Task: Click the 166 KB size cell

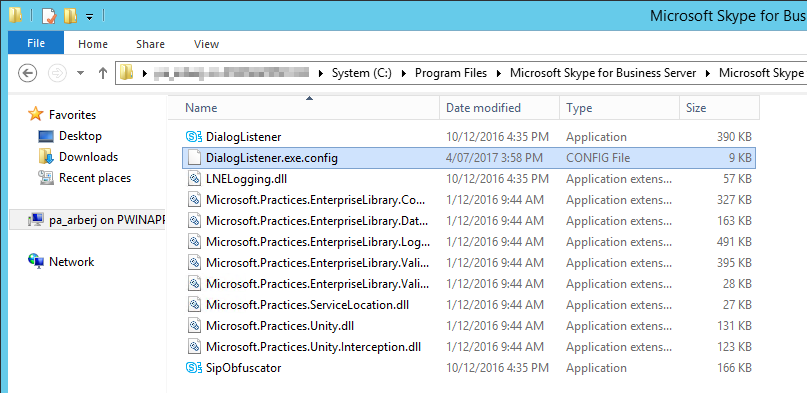Action: 734,368
